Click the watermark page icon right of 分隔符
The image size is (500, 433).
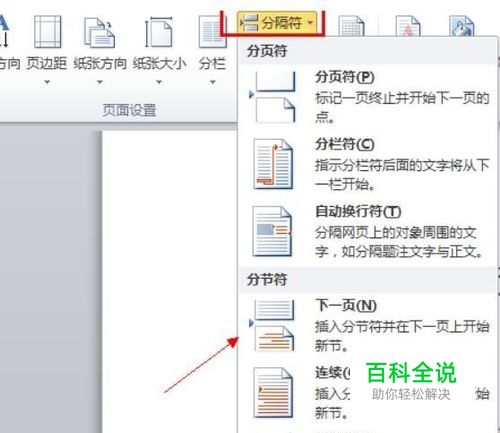pos(407,27)
